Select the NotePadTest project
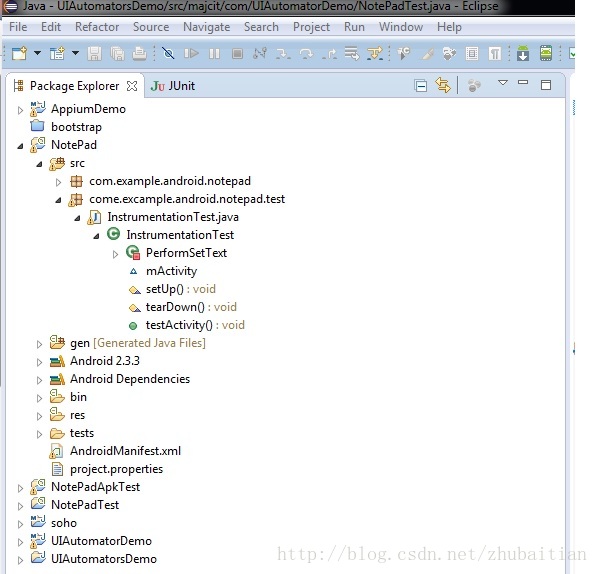 [x=85, y=505]
